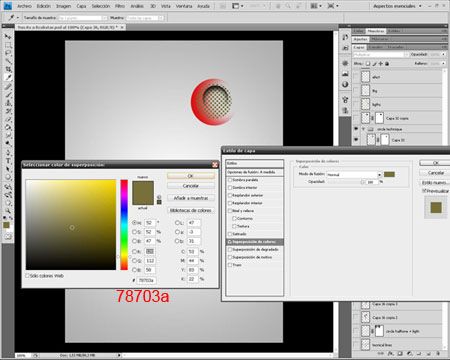Select the Zoom tool in toolbar
The height and width of the screenshot is (360, 450).
[8, 211]
